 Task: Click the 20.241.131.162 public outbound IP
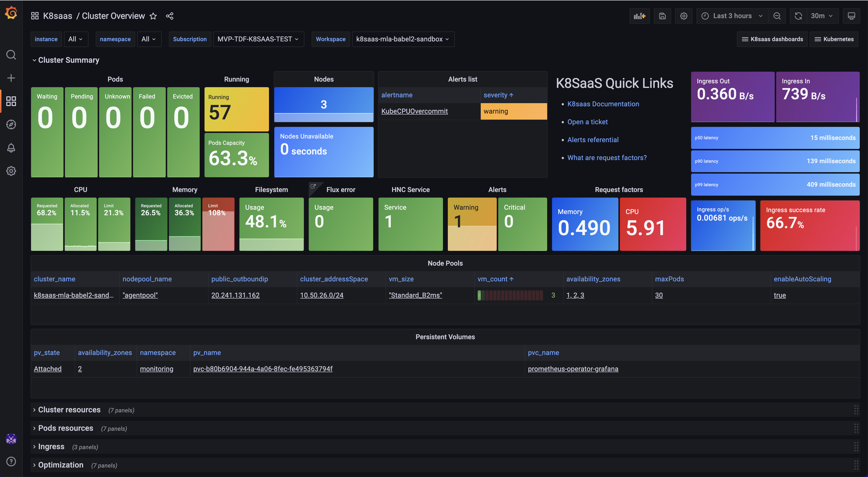(235, 295)
